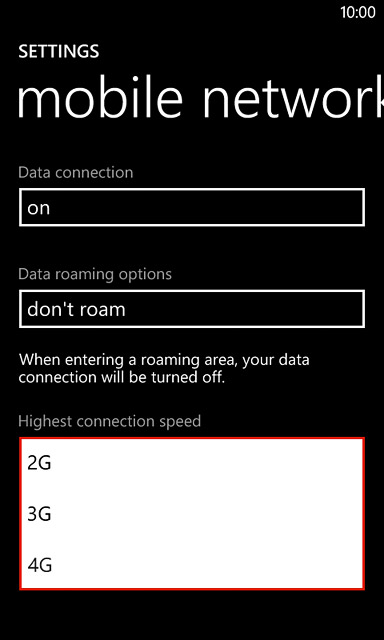The width and height of the screenshot is (384, 640).
Task: Select 2G as highest connection speed
Action: pos(191,463)
